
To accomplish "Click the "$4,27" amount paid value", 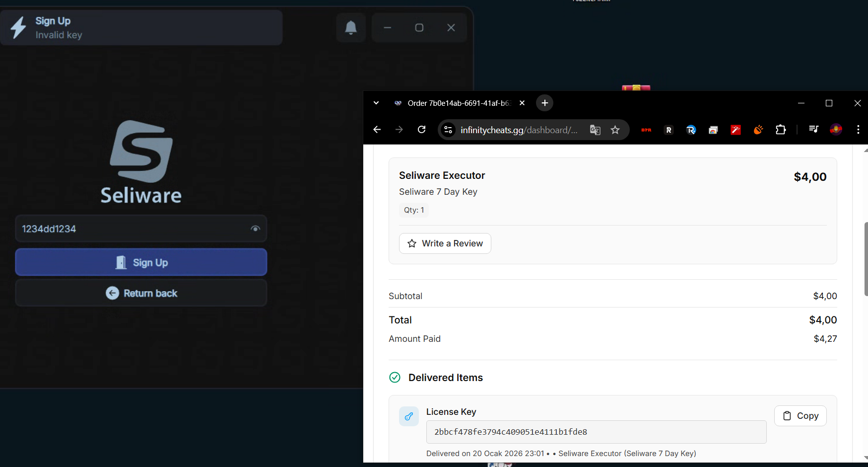I will click(x=825, y=339).
